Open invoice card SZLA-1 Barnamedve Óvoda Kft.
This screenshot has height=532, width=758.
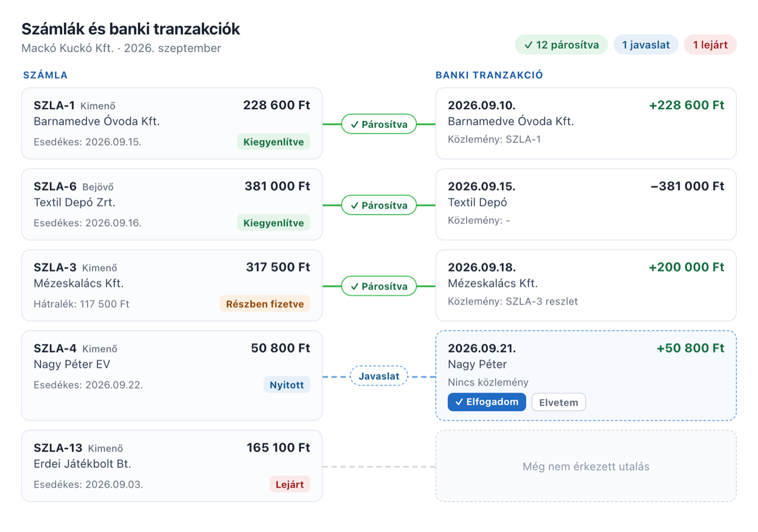click(x=172, y=123)
